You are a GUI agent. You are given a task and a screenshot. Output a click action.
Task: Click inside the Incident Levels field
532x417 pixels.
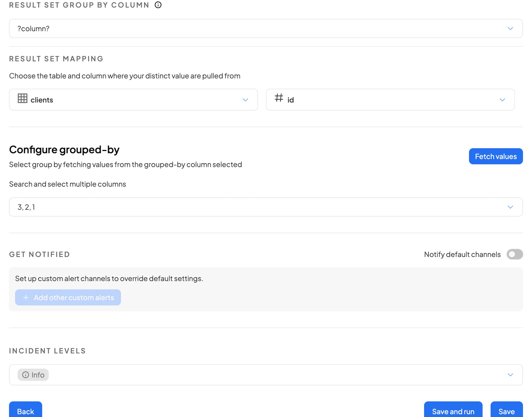260,375
